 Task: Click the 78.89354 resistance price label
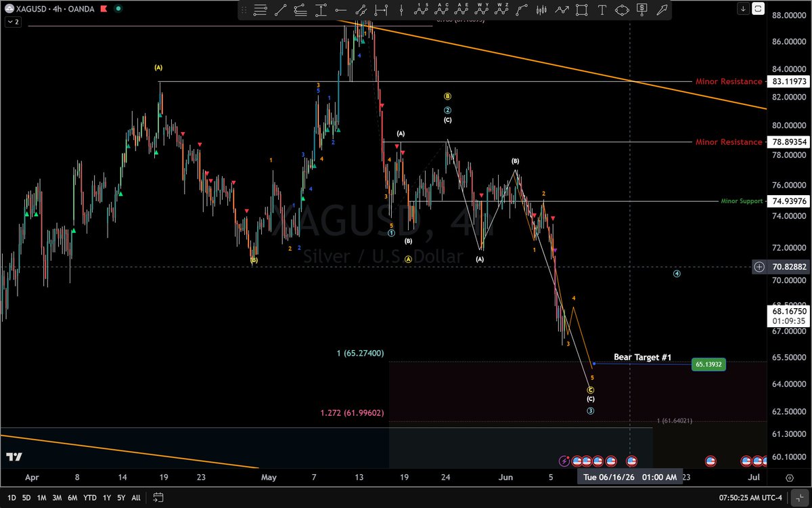point(788,142)
